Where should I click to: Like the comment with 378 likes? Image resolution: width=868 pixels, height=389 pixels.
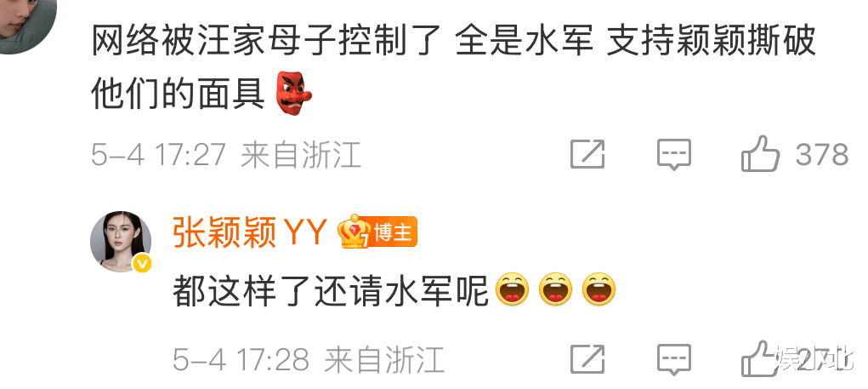(761, 153)
